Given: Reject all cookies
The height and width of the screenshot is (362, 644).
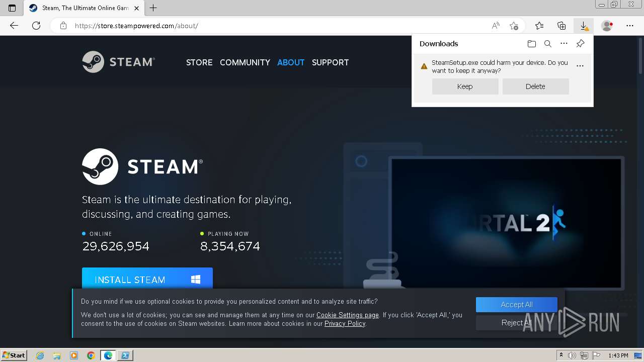Looking at the screenshot, I should coord(517,323).
